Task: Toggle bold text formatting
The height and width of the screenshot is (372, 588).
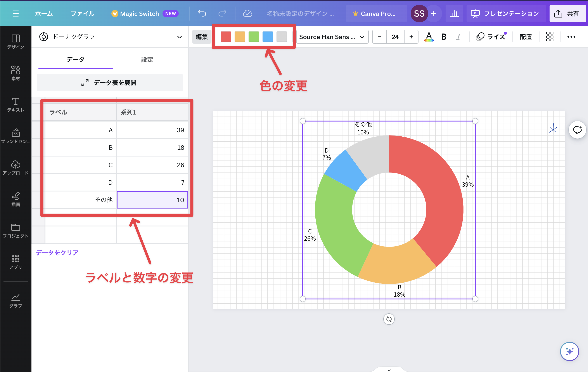Action: [x=444, y=37]
